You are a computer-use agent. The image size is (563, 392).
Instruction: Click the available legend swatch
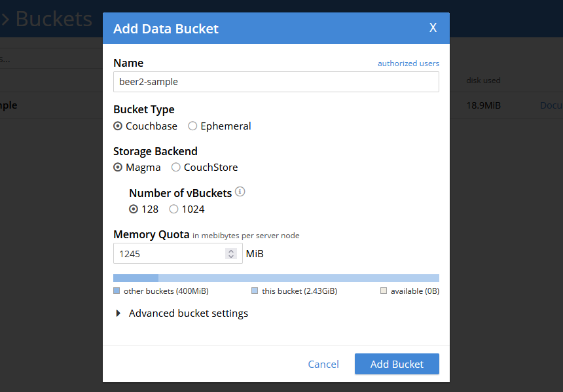(384, 291)
